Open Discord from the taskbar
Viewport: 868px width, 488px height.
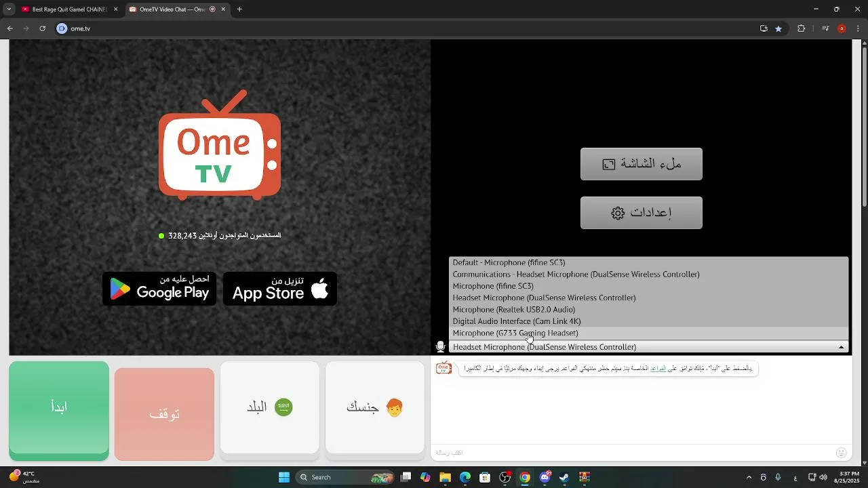pyautogui.click(x=545, y=477)
